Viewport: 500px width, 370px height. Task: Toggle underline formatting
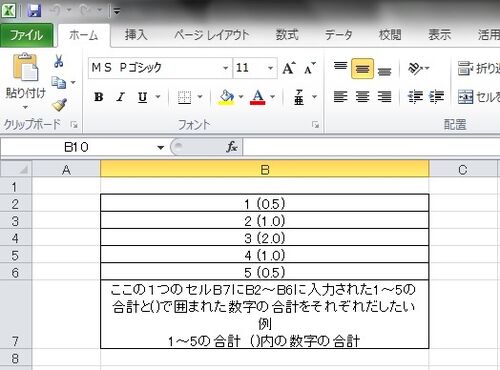143,97
